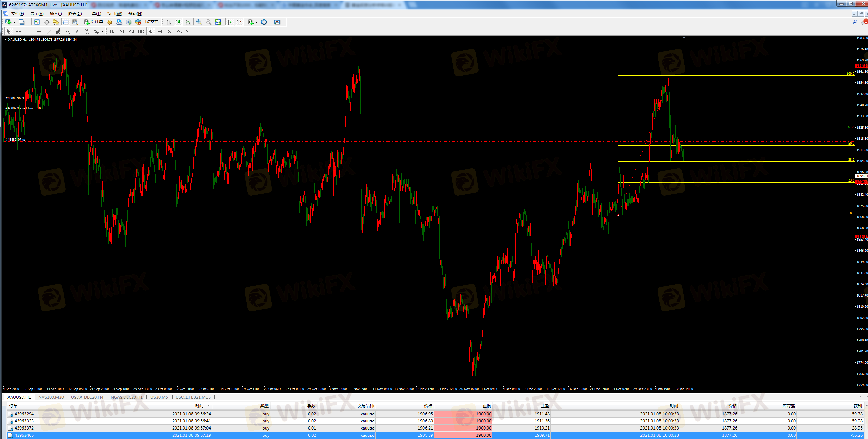Open the Navigator star-folder icon
Viewport: 868px width, 439px height.
click(x=56, y=22)
